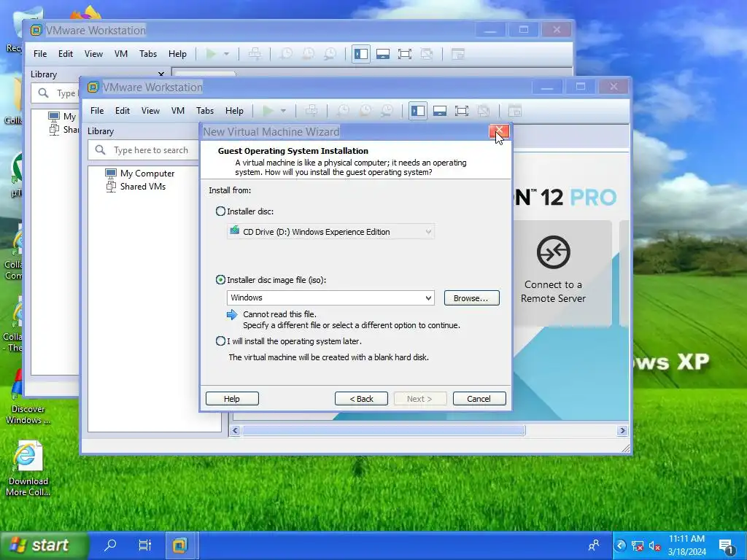Open Edit menu in back VMware window

click(x=66, y=54)
